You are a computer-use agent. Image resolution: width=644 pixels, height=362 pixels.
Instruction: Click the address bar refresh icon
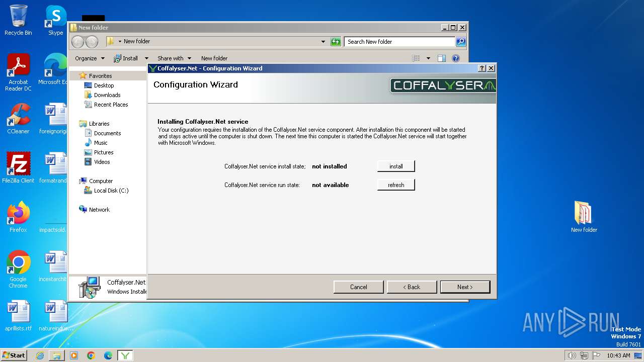336,42
